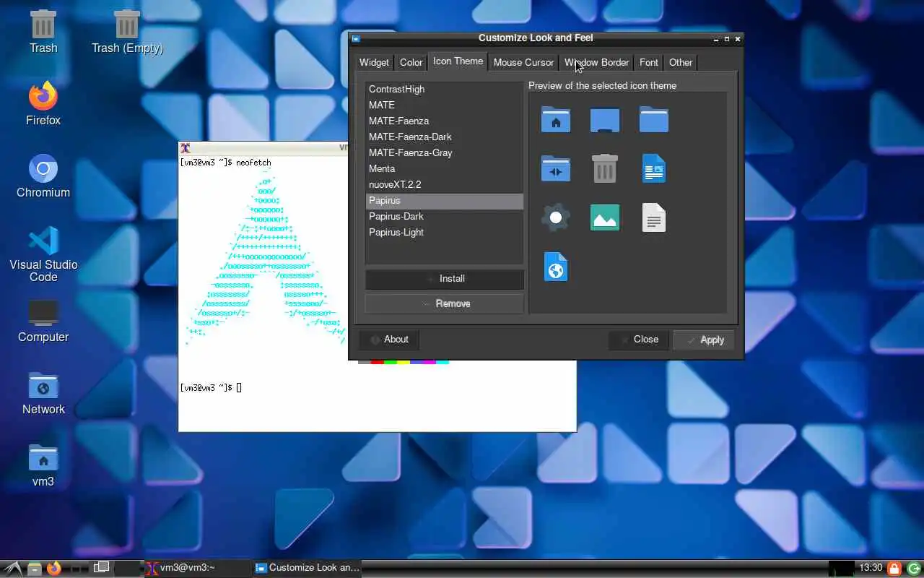The width and height of the screenshot is (924, 578).
Task: Click the remote folder preview icon
Action: (x=556, y=168)
